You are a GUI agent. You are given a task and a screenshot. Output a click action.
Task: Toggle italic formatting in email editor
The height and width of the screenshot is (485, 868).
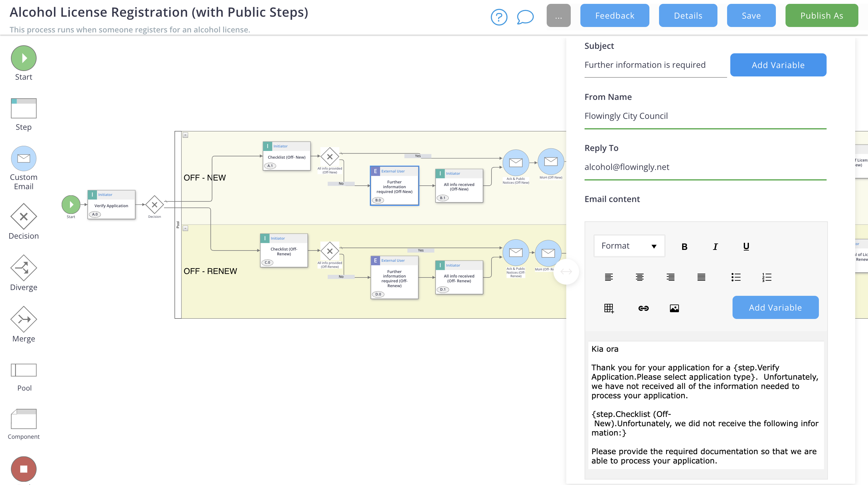point(715,246)
